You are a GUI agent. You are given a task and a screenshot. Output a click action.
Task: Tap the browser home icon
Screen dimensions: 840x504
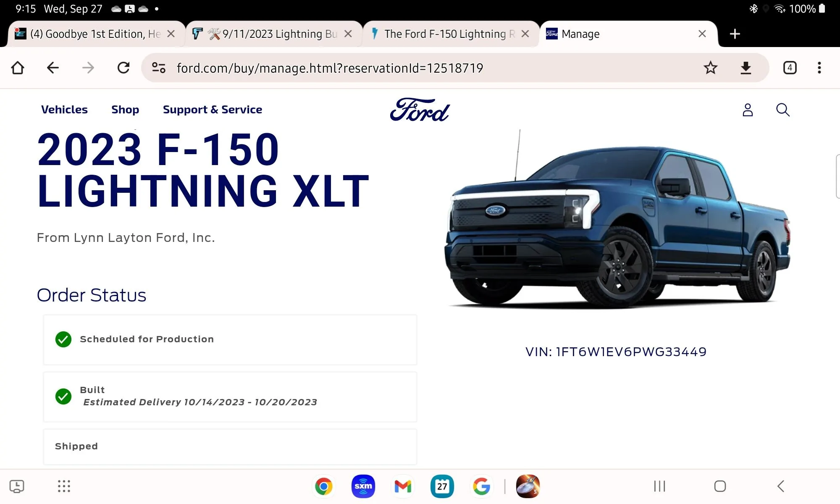pos(18,68)
